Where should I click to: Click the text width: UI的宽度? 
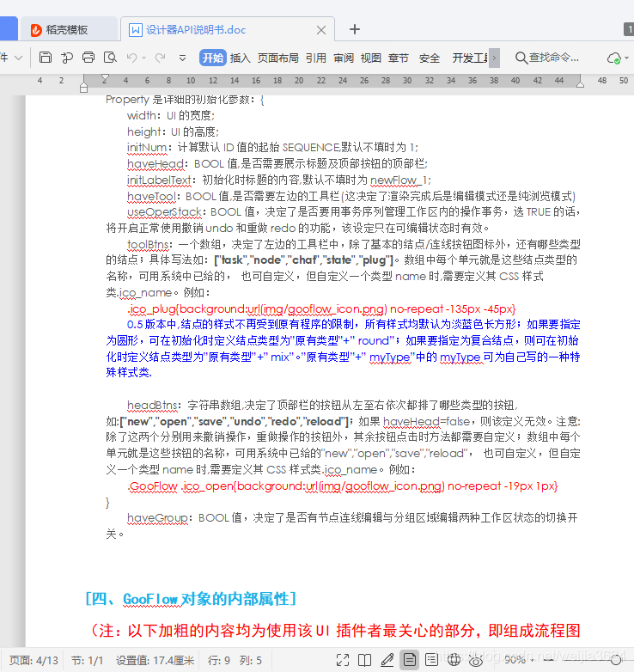(170, 116)
